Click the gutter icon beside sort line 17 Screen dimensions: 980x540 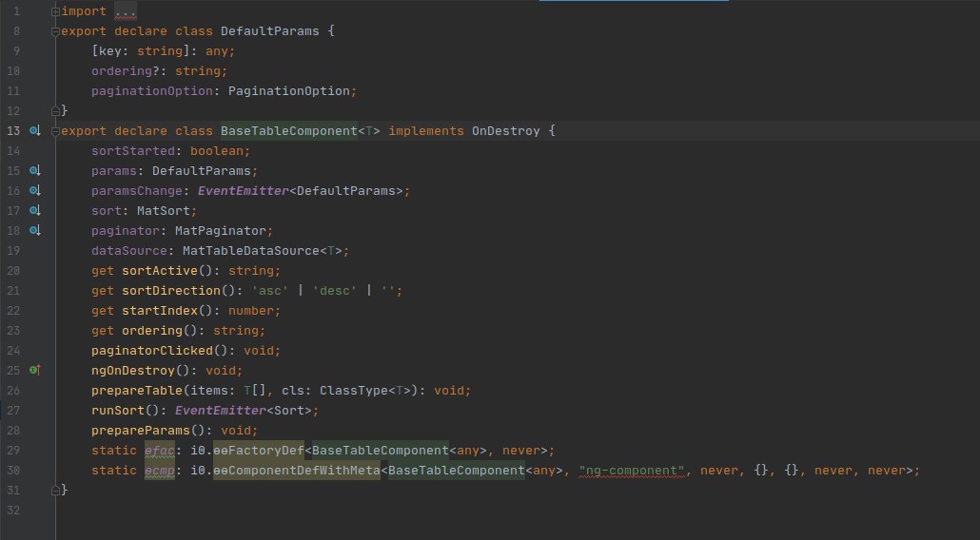pyautogui.click(x=35, y=210)
